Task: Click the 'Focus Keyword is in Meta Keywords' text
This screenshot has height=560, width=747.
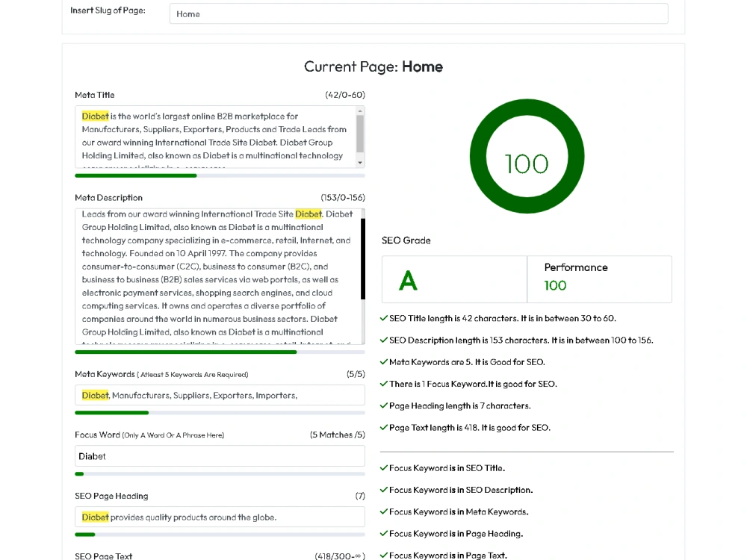Action: (459, 512)
